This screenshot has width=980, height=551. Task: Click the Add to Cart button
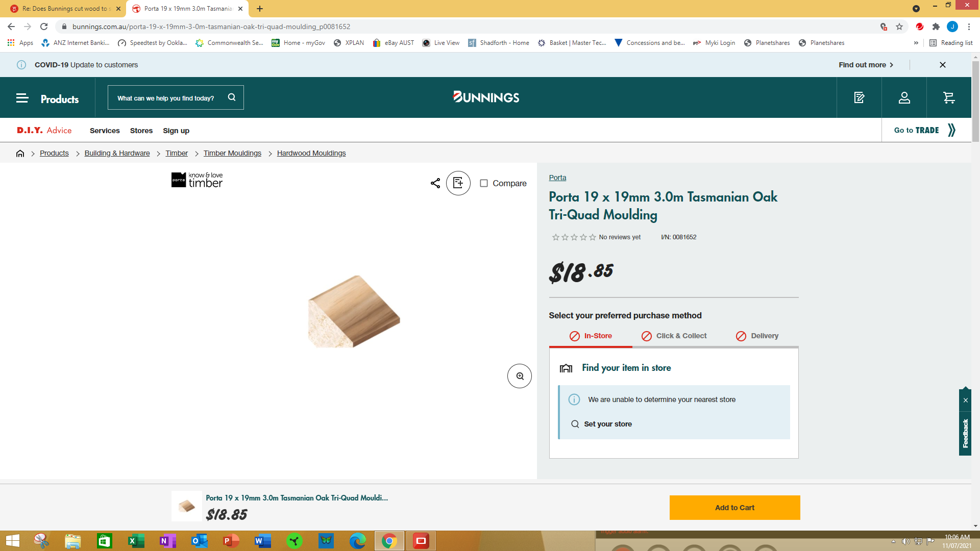pos(735,507)
